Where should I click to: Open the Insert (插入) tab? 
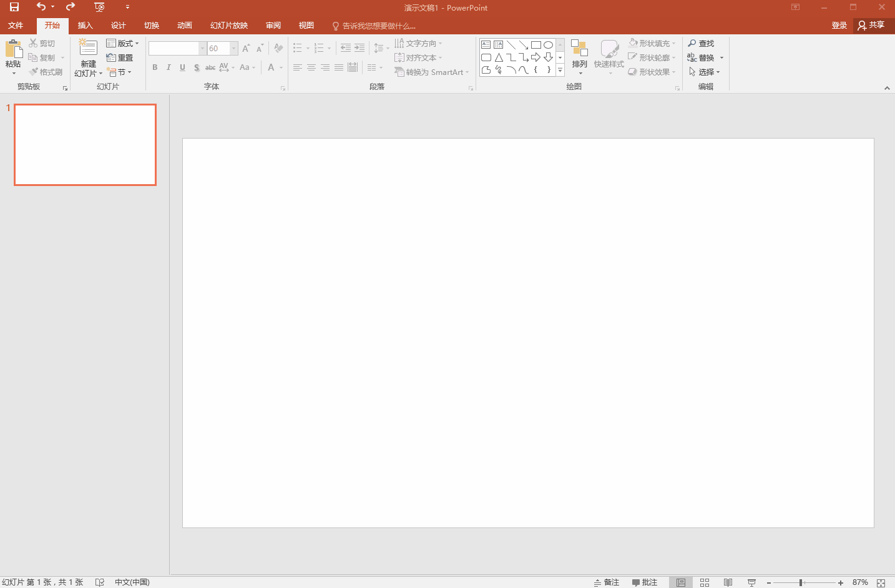click(85, 26)
